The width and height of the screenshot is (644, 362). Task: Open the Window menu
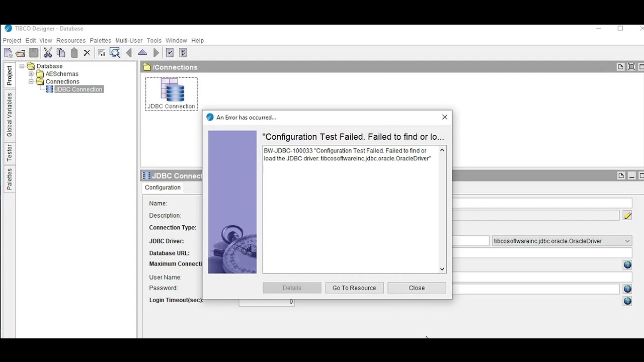coord(176,40)
